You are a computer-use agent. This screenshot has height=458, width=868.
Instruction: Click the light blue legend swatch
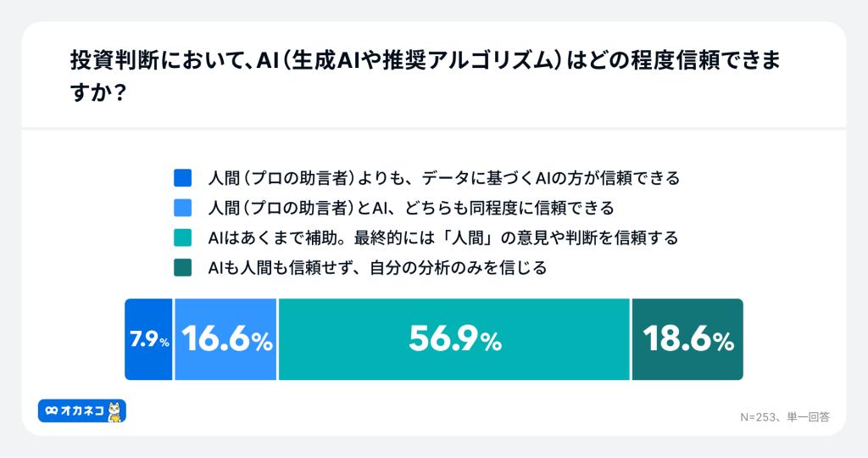(183, 208)
